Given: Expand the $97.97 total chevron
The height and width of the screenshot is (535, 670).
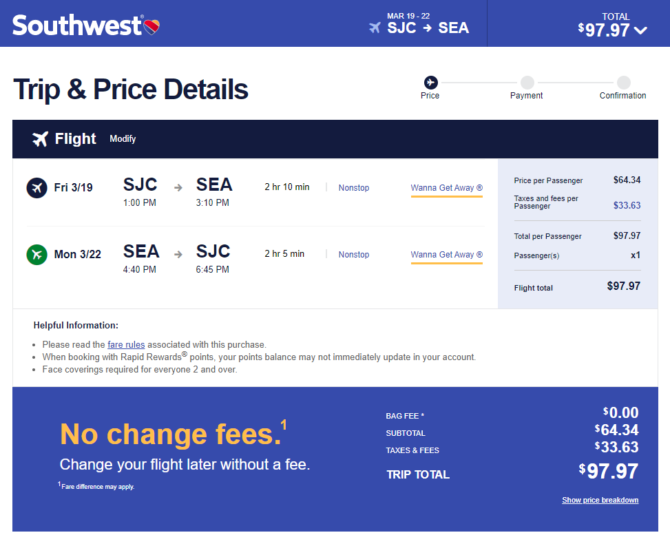Looking at the screenshot, I should click(641, 30).
